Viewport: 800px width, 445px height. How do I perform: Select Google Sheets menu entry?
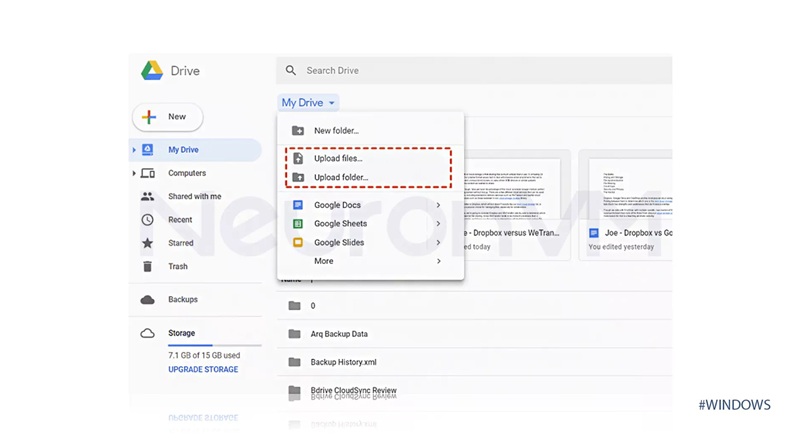click(370, 224)
